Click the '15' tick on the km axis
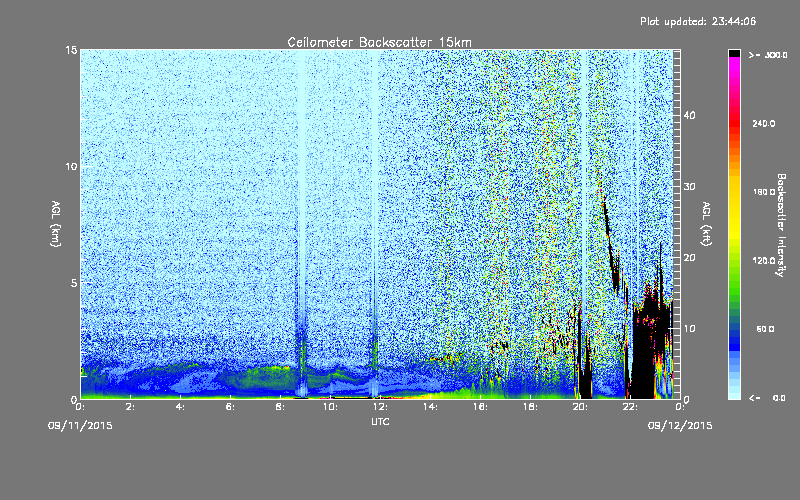The width and height of the screenshot is (800, 500). (x=71, y=50)
